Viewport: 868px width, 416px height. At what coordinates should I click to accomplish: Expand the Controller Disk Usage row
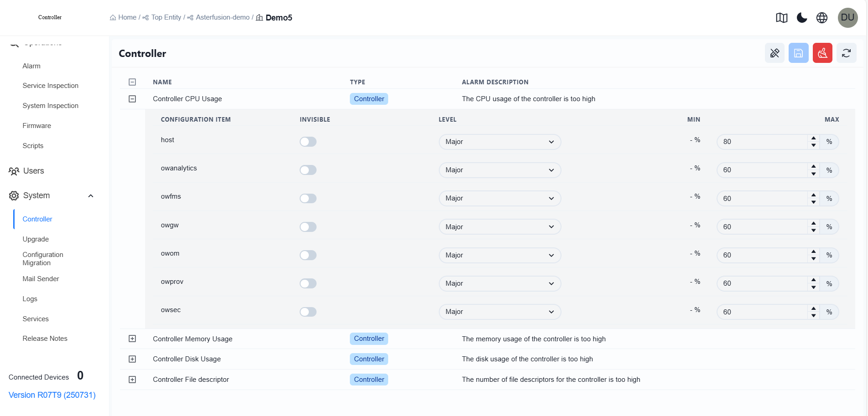(132, 359)
